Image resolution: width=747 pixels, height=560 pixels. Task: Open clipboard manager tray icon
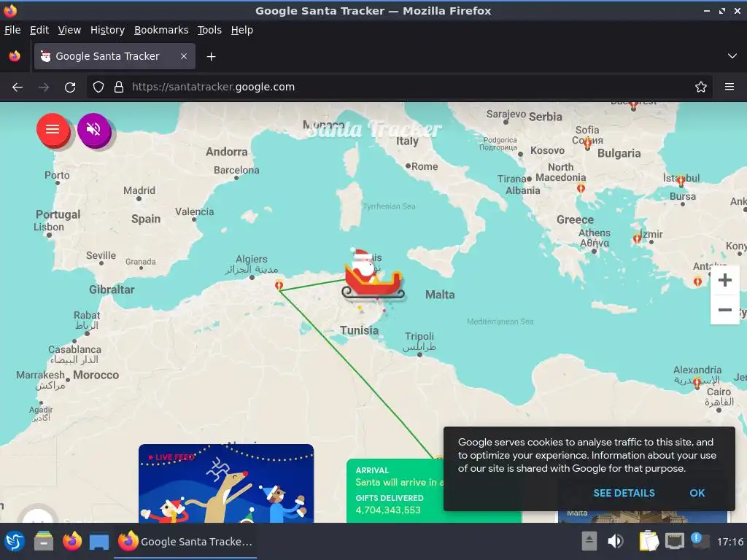pyautogui.click(x=649, y=541)
